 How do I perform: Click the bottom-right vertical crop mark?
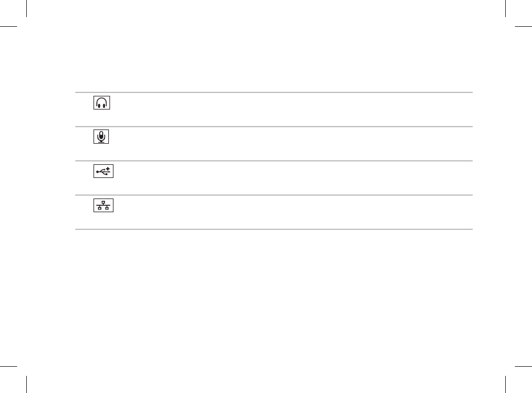pos(505,384)
